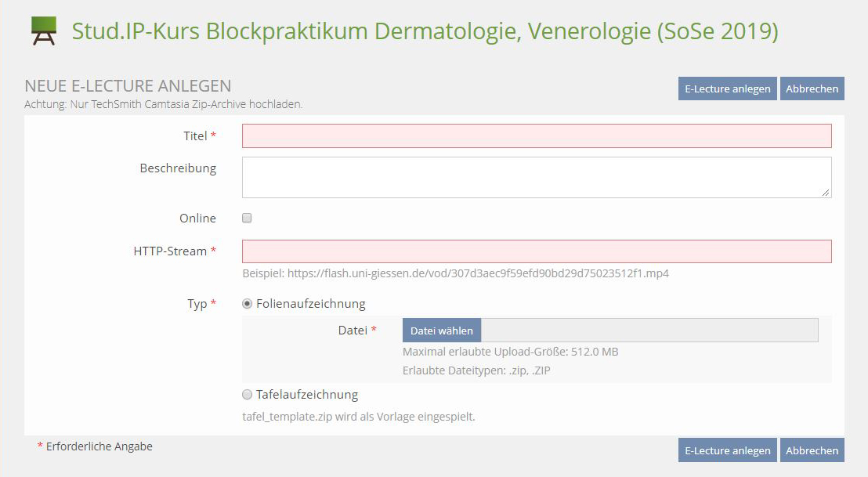The width and height of the screenshot is (868, 477).
Task: Select the Folienaufzeichnung radio button
Action: 248,304
